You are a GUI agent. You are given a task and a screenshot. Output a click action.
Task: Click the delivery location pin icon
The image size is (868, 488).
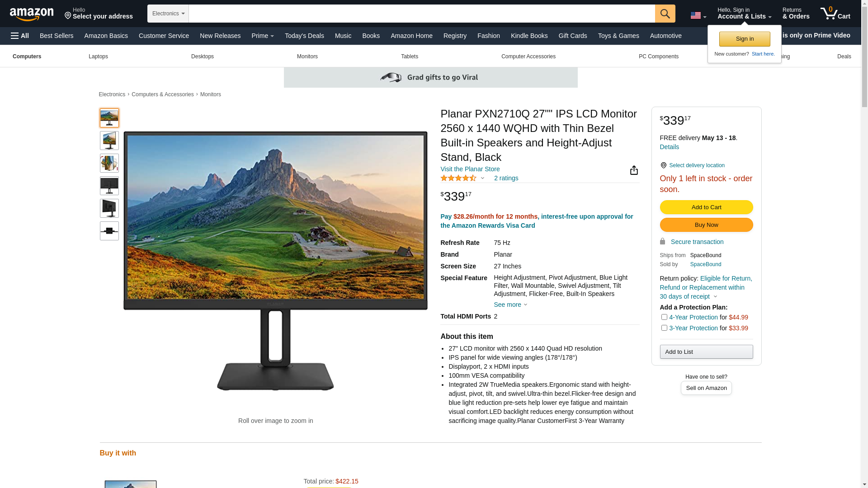click(x=663, y=165)
